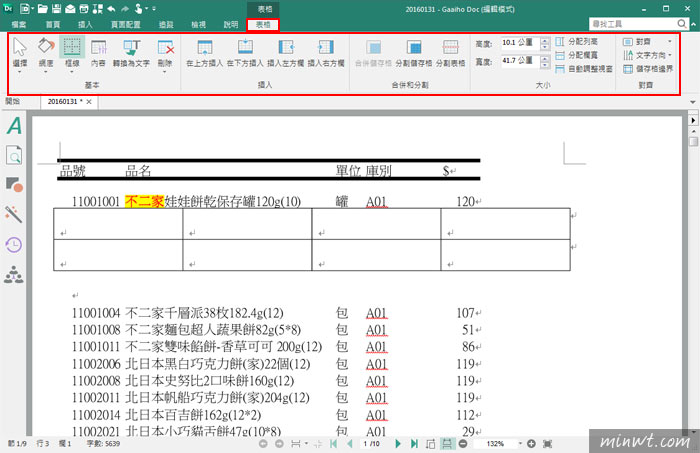This screenshot has height=453, width=700.
Task: Collapse the ribbon with the chevron
Action: click(x=693, y=23)
